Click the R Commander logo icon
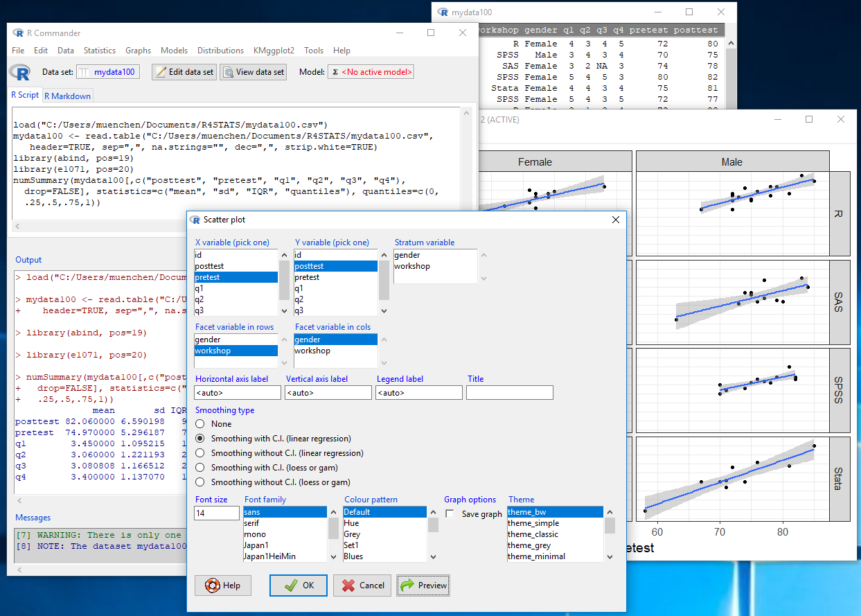This screenshot has width=861, height=616. pyautogui.click(x=21, y=72)
